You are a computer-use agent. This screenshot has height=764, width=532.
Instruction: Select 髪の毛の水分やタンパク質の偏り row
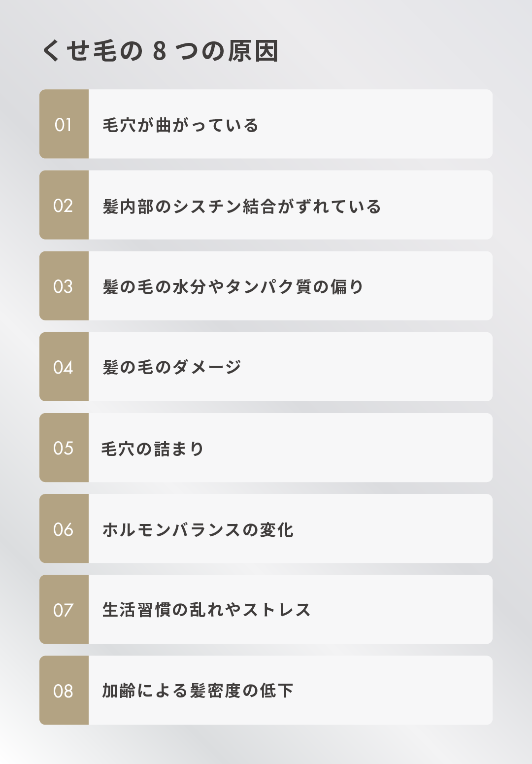pos(266,286)
